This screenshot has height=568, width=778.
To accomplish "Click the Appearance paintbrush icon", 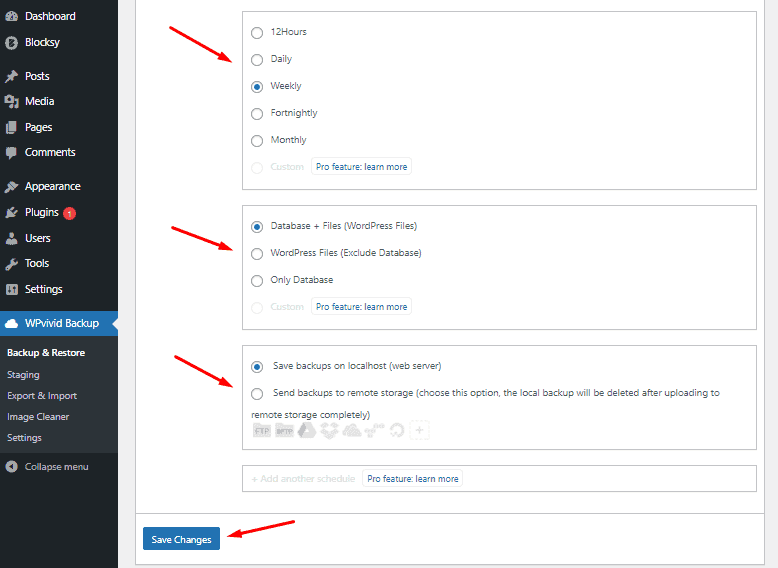I will tap(11, 187).
